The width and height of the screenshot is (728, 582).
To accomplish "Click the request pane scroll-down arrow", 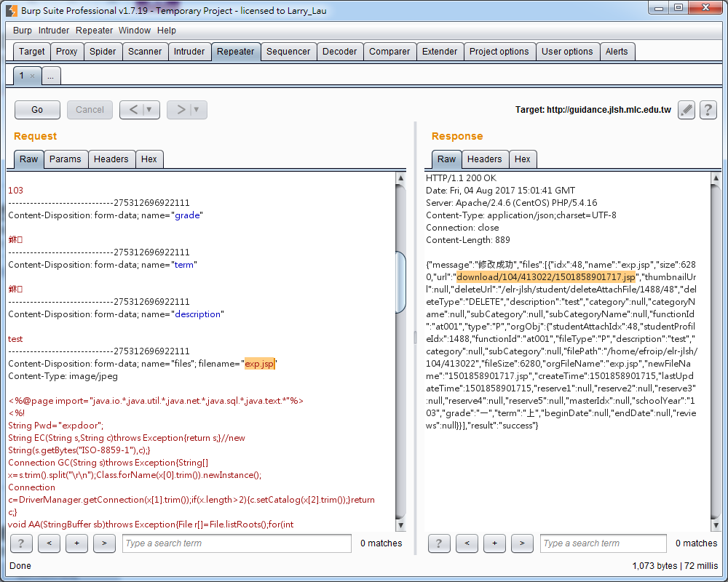I will [400, 525].
